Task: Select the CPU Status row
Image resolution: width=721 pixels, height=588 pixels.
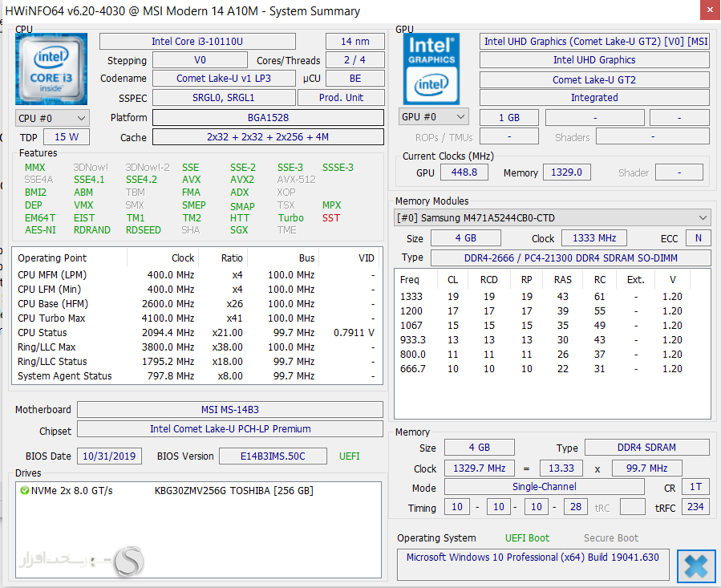Action: pos(196,332)
